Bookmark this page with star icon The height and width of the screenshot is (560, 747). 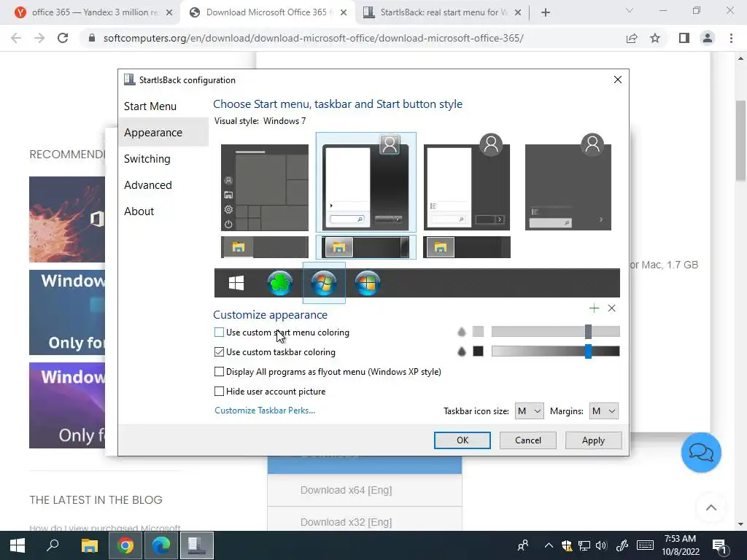pyautogui.click(x=655, y=38)
